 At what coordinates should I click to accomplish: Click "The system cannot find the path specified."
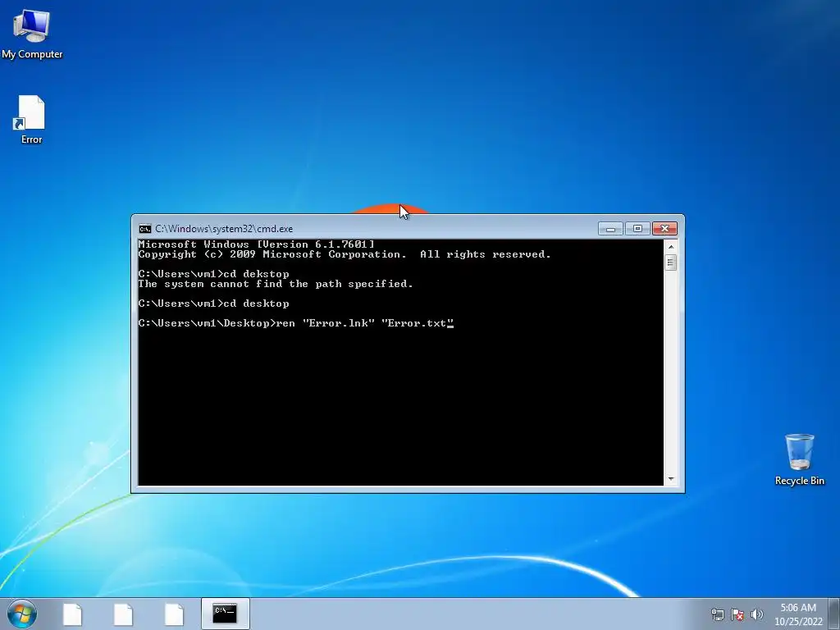(x=276, y=284)
